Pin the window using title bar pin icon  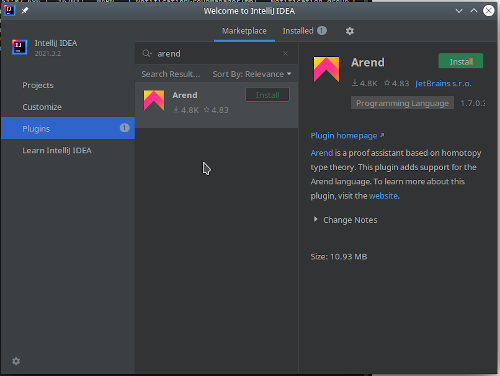[x=25, y=11]
